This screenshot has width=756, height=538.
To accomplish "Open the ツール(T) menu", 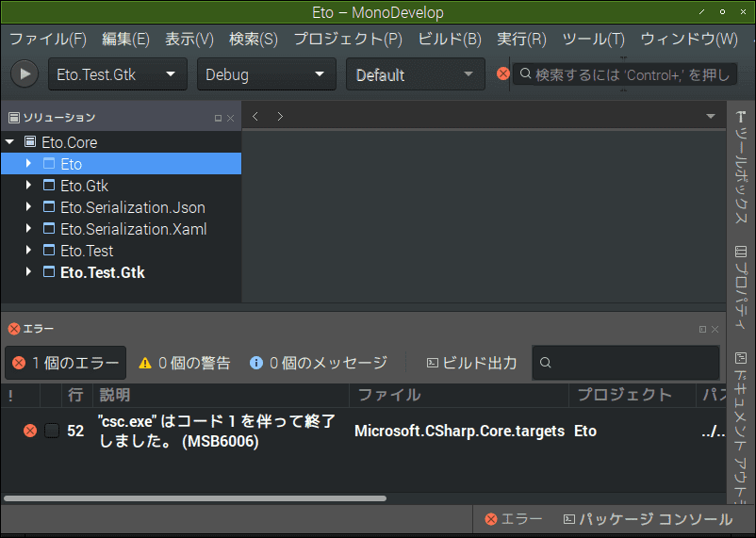I will click(593, 39).
